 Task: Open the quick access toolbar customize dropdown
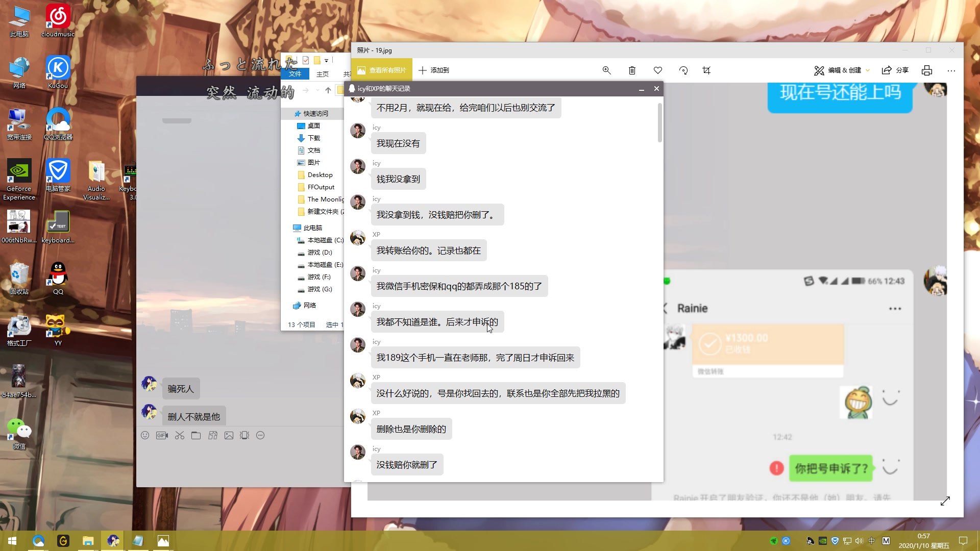(x=327, y=60)
